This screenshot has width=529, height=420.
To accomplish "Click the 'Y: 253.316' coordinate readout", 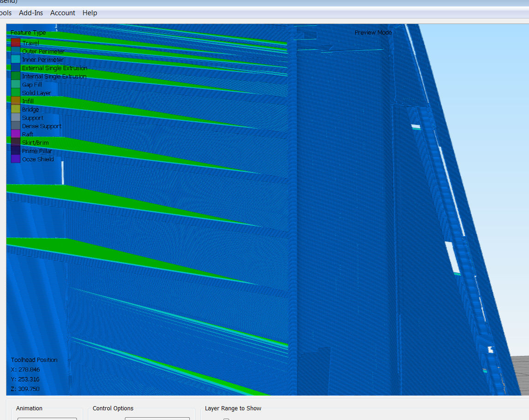I will 25,379.
